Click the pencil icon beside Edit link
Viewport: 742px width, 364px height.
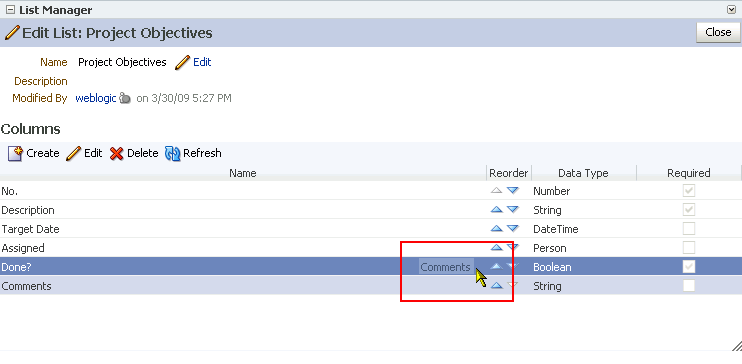click(182, 62)
